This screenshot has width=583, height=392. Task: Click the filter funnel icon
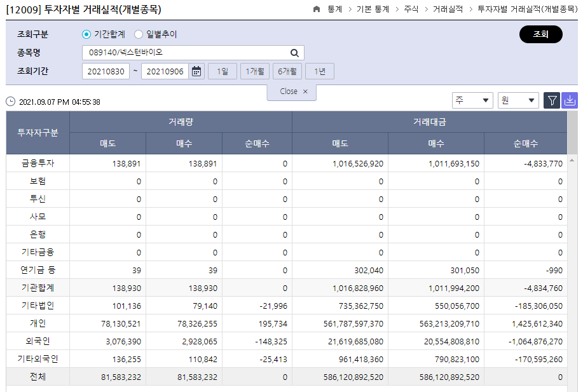point(552,100)
